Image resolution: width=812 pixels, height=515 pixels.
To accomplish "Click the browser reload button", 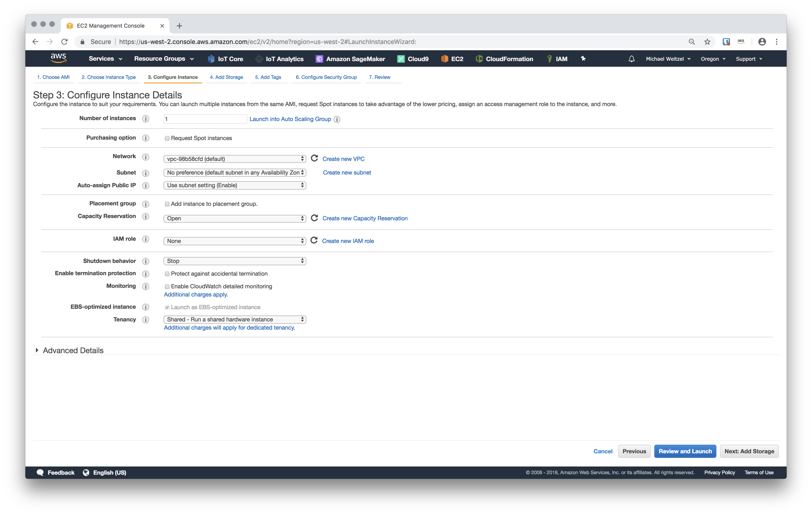I will point(64,41).
